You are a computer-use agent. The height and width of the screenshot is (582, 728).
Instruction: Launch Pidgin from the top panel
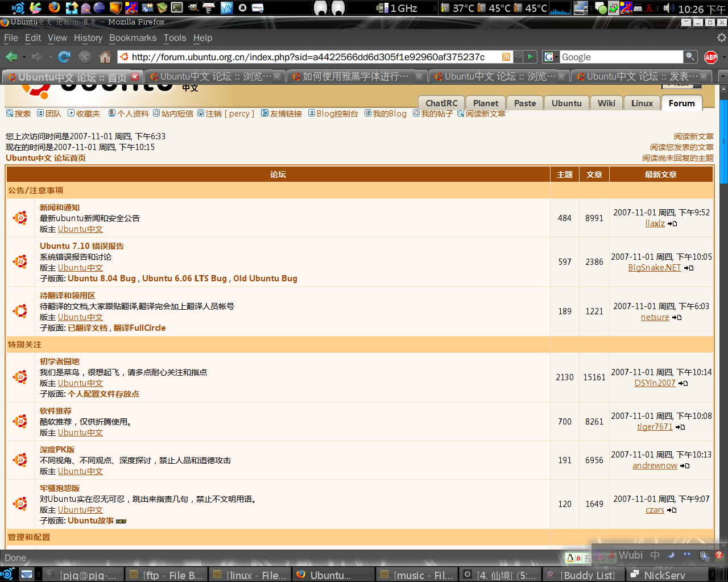(86, 7)
